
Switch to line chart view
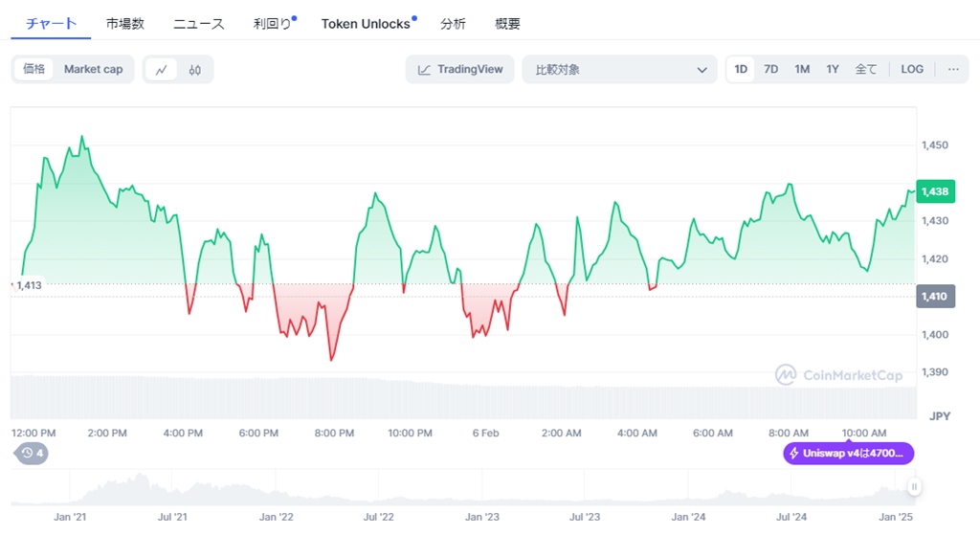click(162, 69)
